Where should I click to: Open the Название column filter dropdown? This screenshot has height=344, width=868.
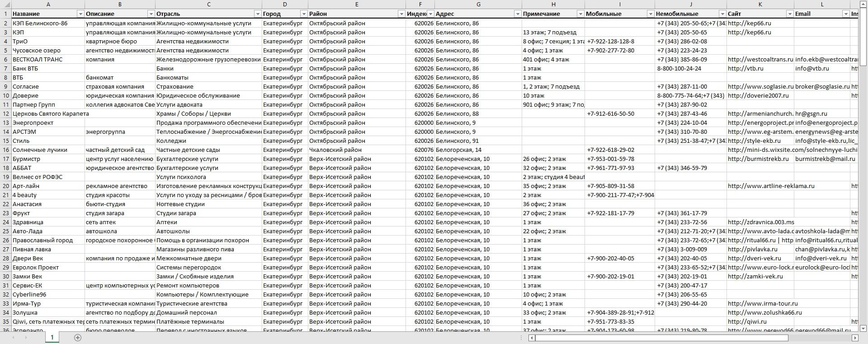pyautogui.click(x=80, y=14)
